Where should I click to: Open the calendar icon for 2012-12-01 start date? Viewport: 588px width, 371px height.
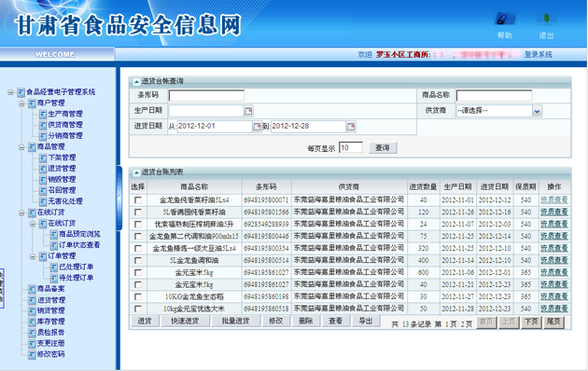pos(257,127)
